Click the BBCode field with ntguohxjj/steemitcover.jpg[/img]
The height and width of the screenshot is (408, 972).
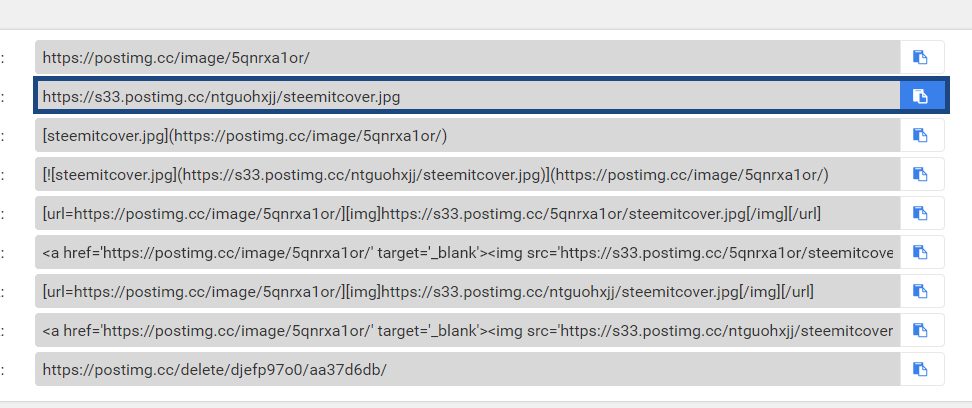click(467, 291)
